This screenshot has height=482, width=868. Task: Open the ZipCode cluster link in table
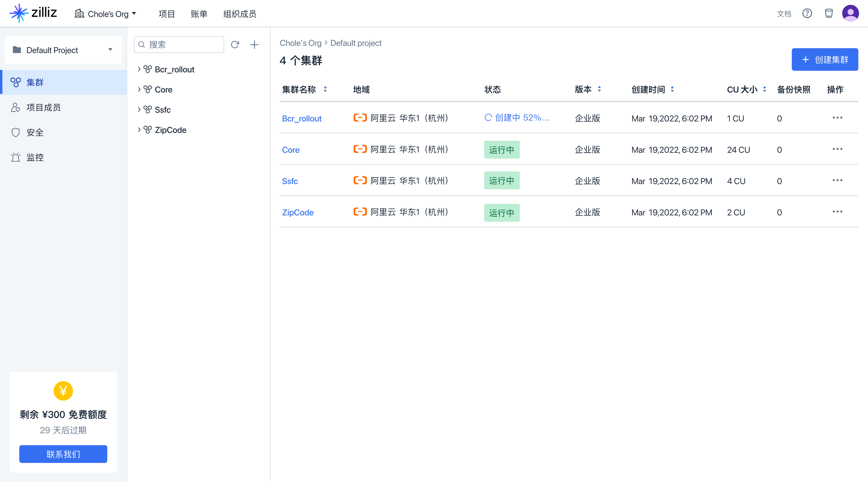[x=298, y=212]
